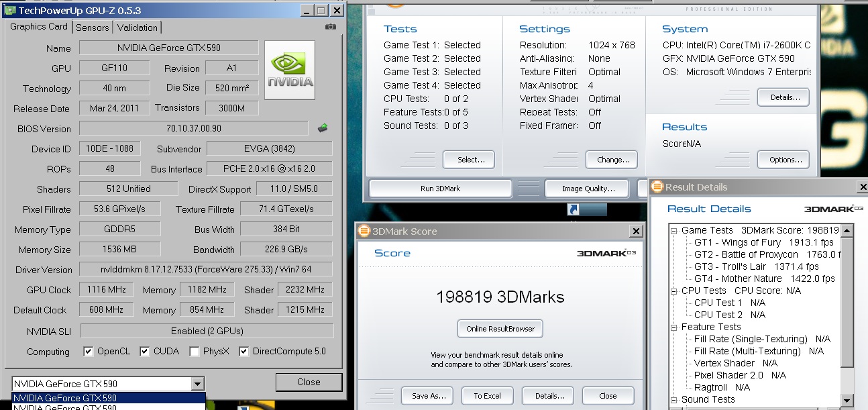Click the BIOS Version field 70.10.37.00.90
The height and width of the screenshot is (410, 868).
[194, 128]
